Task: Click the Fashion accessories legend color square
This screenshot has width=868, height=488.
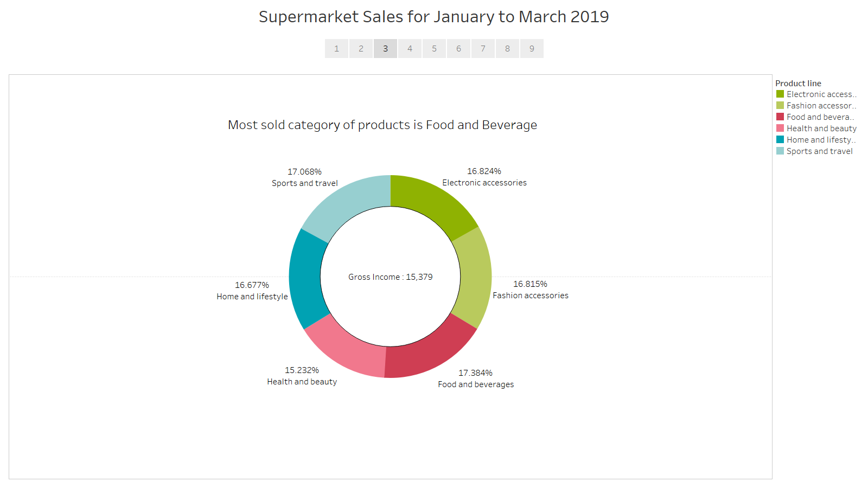Action: pyautogui.click(x=781, y=105)
